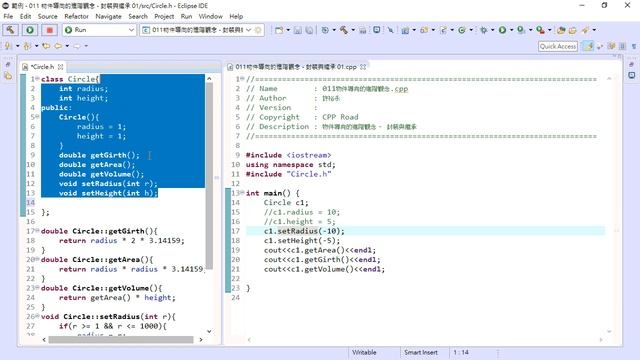Viewport: 640px width, 360px height.
Task: Open the Window menu
Action: (211, 16)
